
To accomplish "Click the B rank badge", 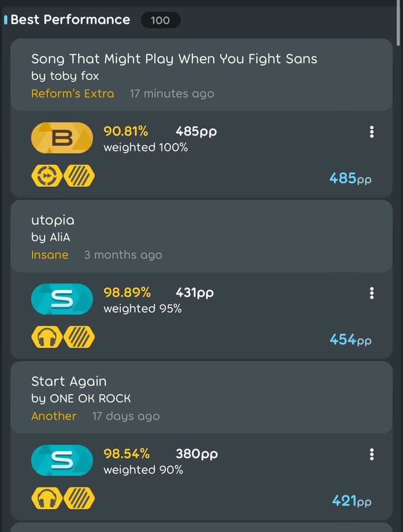I will tap(62, 138).
